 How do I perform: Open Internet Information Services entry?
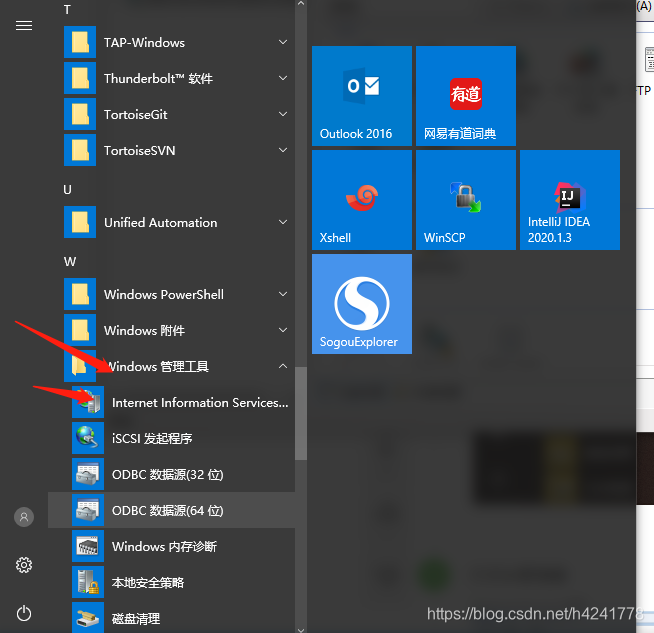pyautogui.click(x=171, y=402)
